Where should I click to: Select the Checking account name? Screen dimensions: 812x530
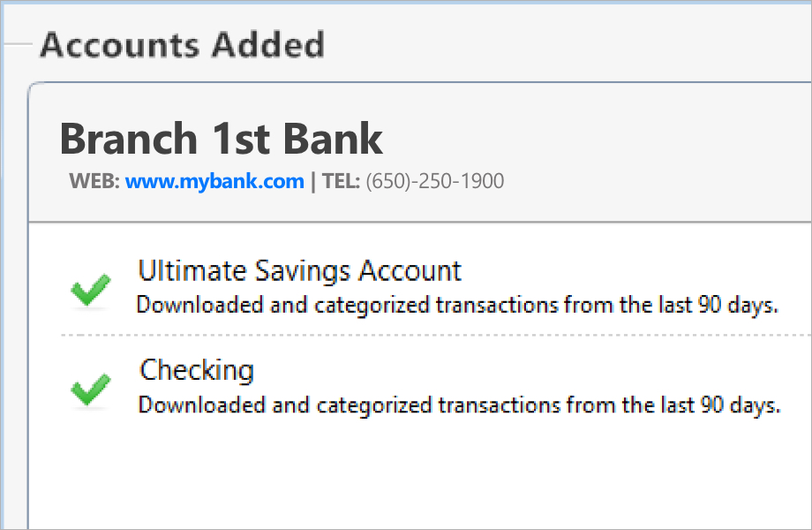197,370
